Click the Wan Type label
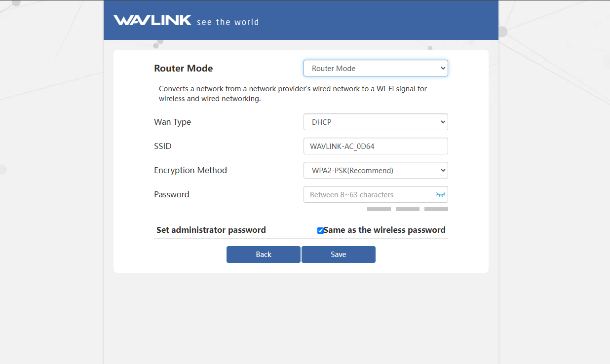610x364 pixels. pos(172,122)
